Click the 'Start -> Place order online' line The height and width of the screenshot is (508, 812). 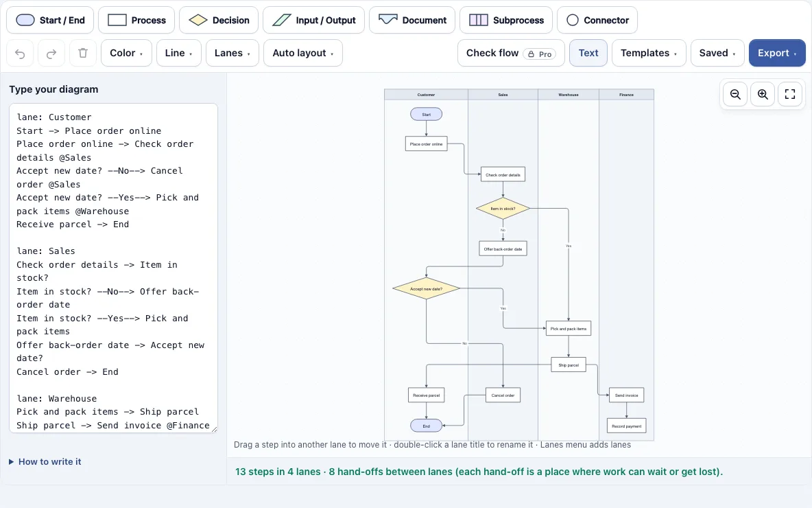[88, 130]
